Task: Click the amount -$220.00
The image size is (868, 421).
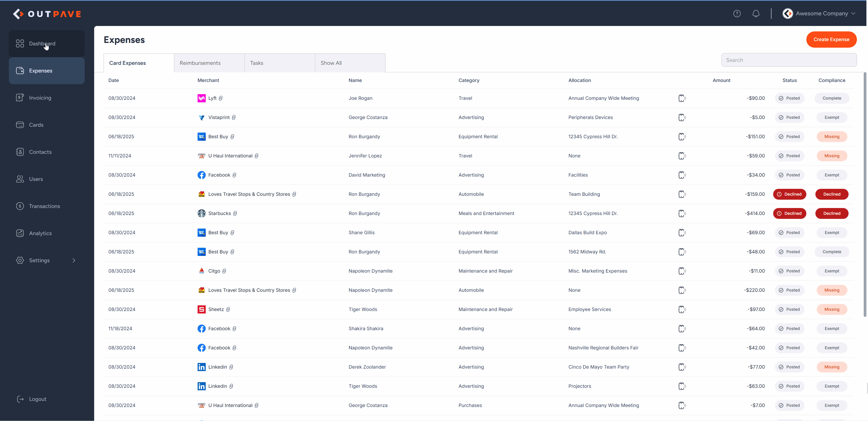Action: (754, 290)
